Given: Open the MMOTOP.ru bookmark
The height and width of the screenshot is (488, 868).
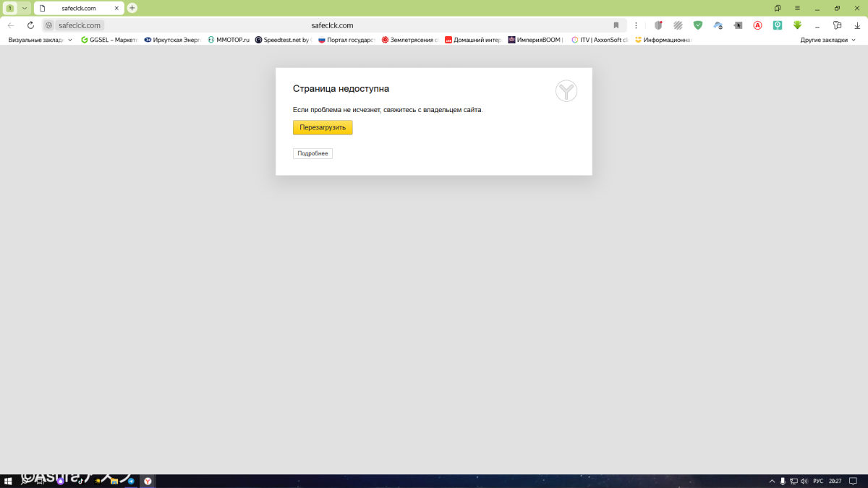Looking at the screenshot, I should pyautogui.click(x=229, y=40).
